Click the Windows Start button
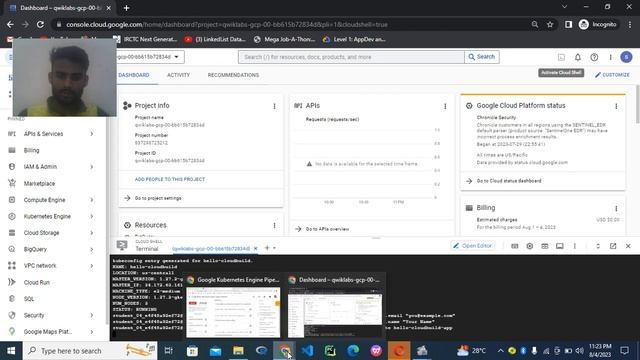 pyautogui.click(x=11, y=351)
